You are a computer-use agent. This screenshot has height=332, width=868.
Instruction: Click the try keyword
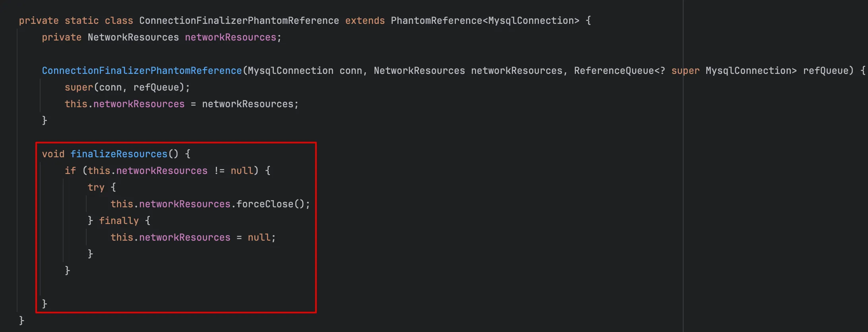pyautogui.click(x=96, y=187)
